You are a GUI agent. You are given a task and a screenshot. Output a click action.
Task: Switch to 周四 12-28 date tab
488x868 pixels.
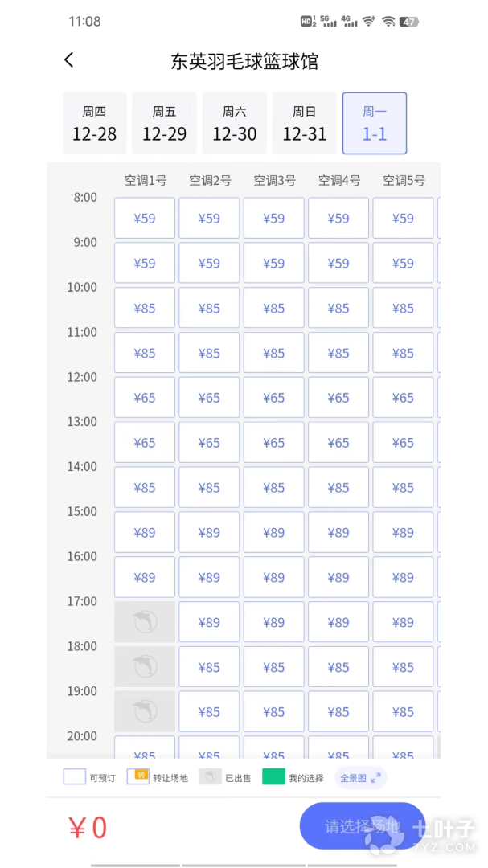tap(95, 124)
